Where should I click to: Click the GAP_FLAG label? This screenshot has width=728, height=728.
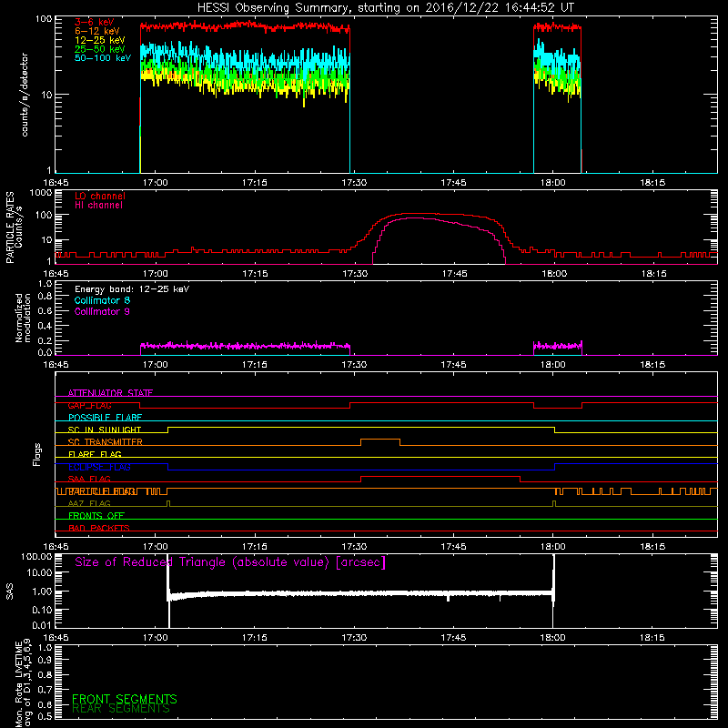[x=89, y=405]
